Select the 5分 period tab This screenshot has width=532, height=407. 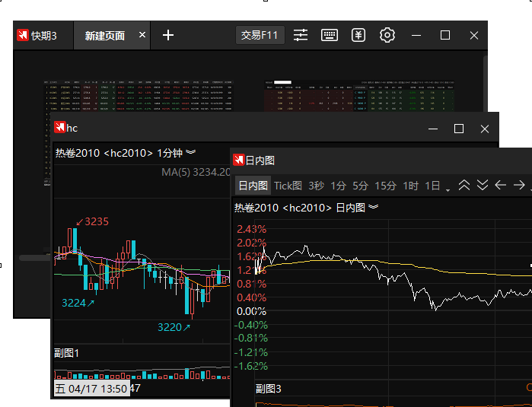pos(360,186)
